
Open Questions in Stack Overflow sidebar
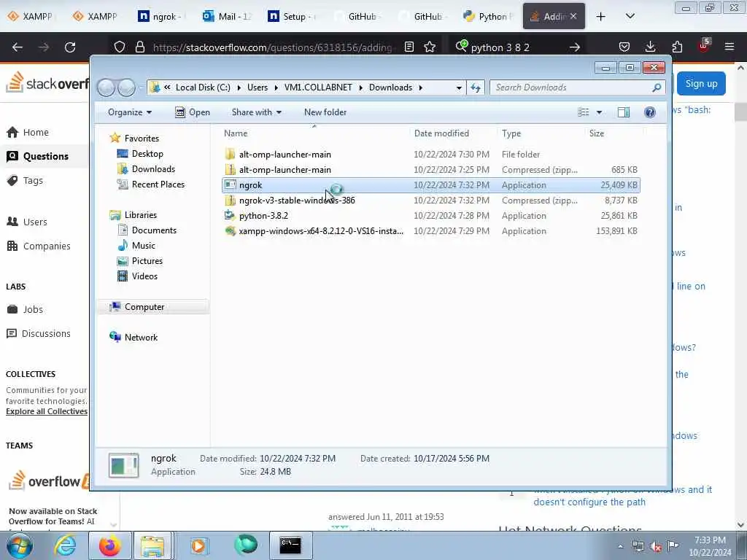coord(44,156)
